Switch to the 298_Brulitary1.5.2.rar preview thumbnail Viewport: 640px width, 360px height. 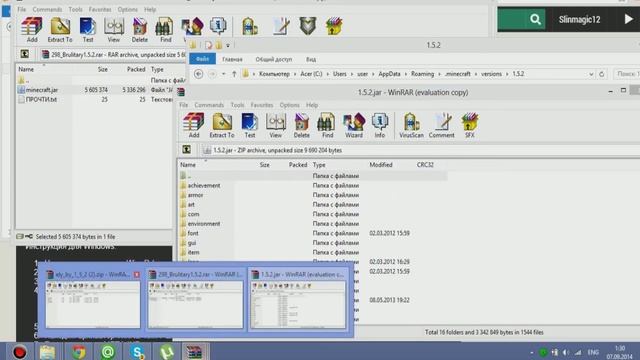click(x=195, y=300)
